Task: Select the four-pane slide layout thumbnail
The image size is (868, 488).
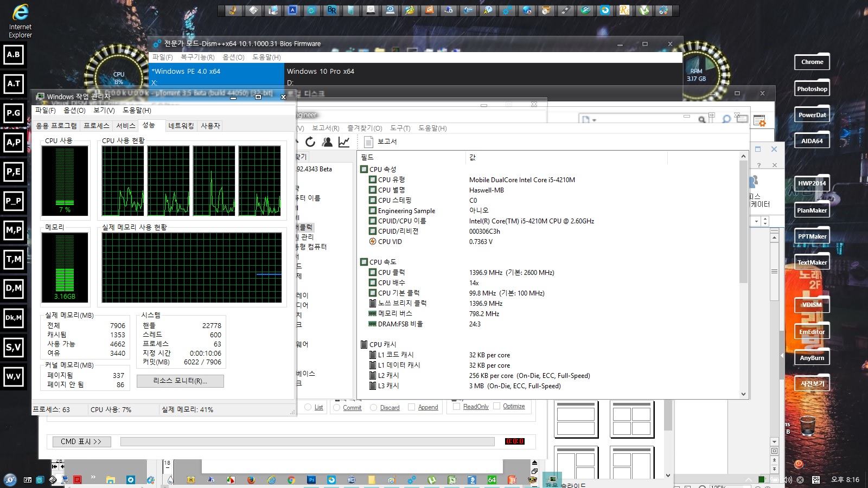Action: [631, 420]
